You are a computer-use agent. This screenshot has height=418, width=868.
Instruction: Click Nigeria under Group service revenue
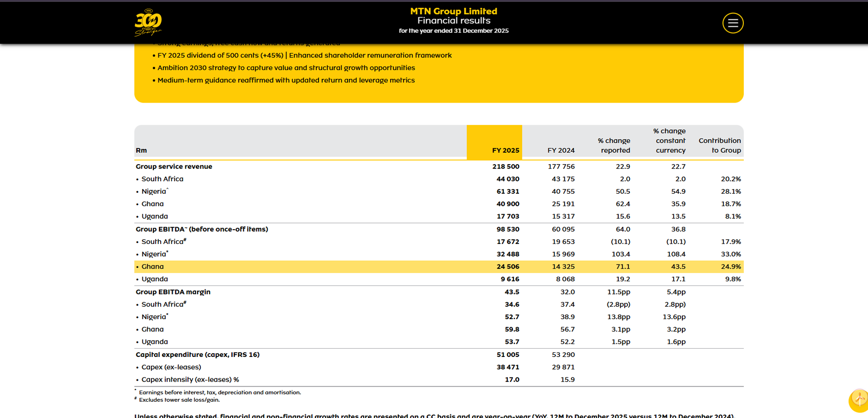click(154, 191)
